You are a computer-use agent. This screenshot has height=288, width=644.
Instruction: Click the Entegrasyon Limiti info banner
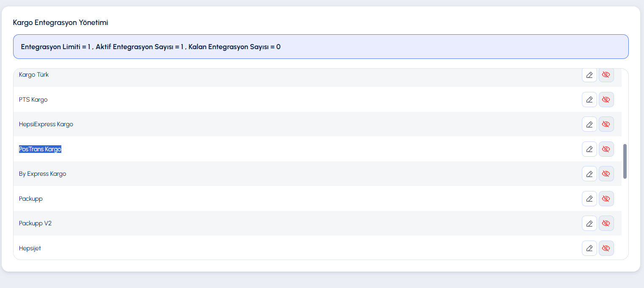(321, 47)
